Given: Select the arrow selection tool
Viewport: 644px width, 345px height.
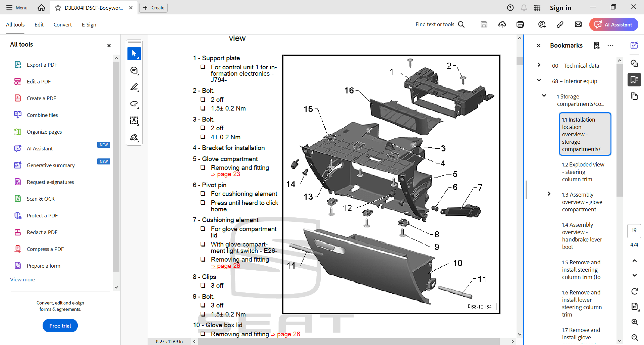Looking at the screenshot, I should [134, 54].
